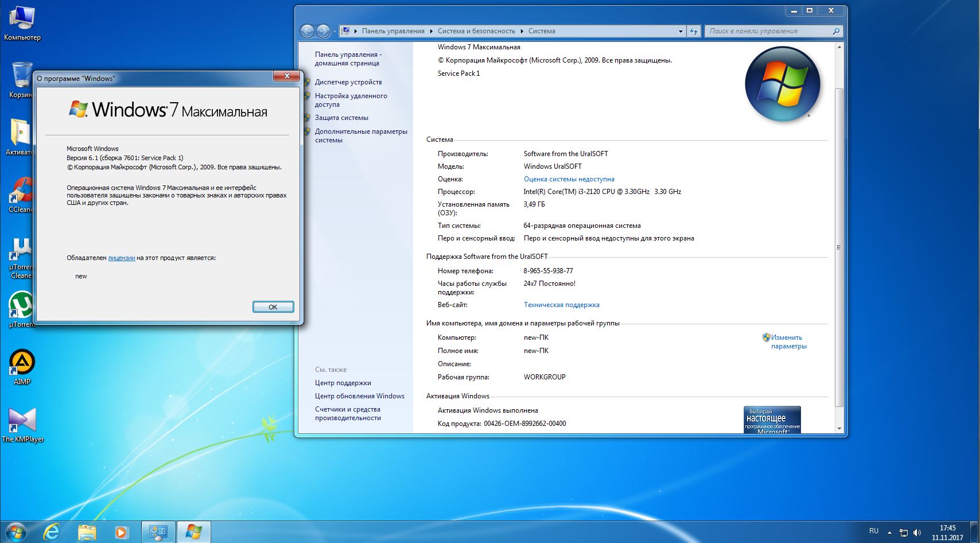This screenshot has width=980, height=543.
Task: Open Защита системы link
Action: [x=341, y=118]
